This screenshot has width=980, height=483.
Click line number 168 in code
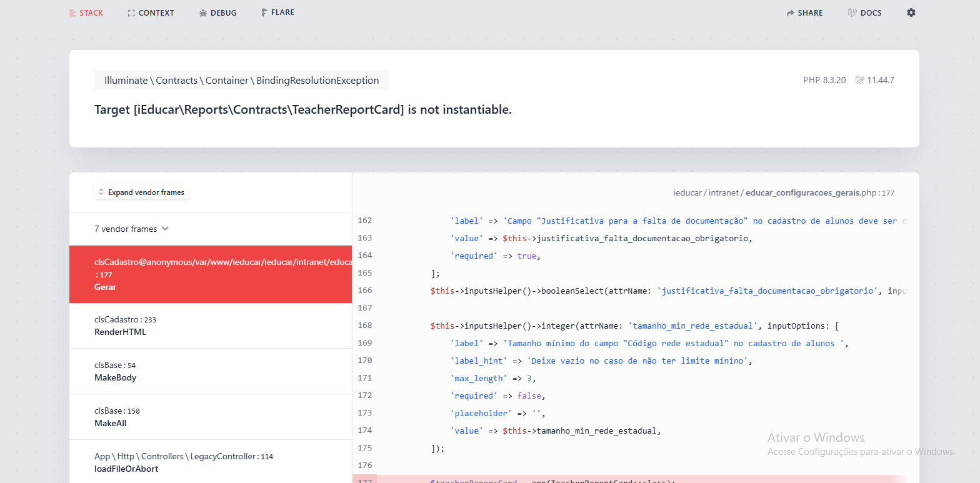point(364,326)
